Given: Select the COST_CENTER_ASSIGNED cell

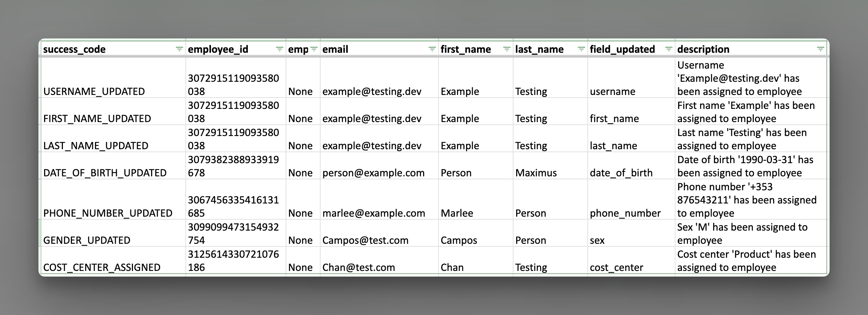Looking at the screenshot, I should [112, 260].
